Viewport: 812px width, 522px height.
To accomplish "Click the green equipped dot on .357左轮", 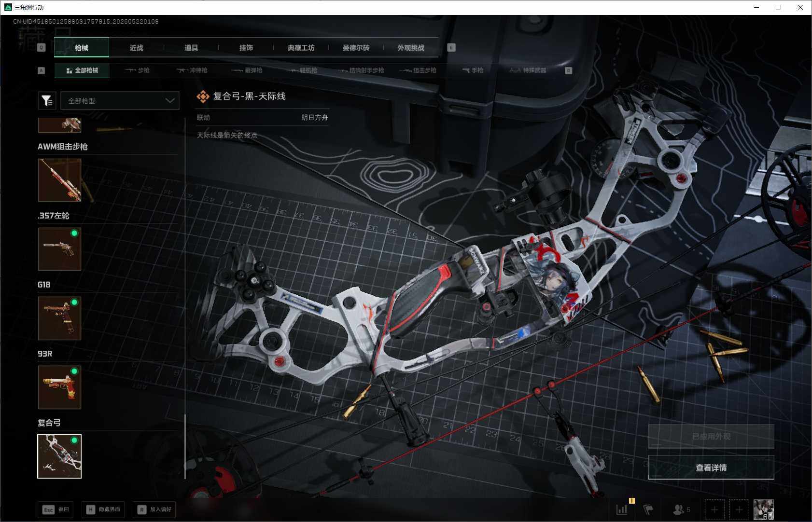I will point(74,234).
